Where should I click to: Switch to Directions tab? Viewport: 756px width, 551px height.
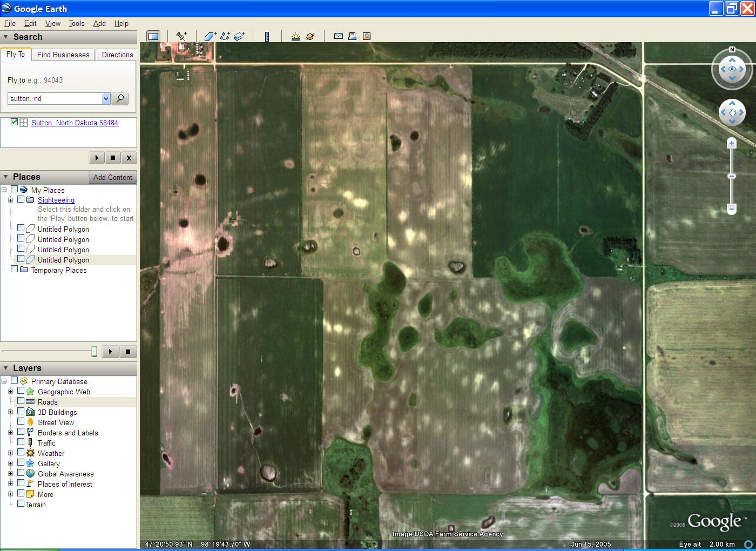click(117, 55)
